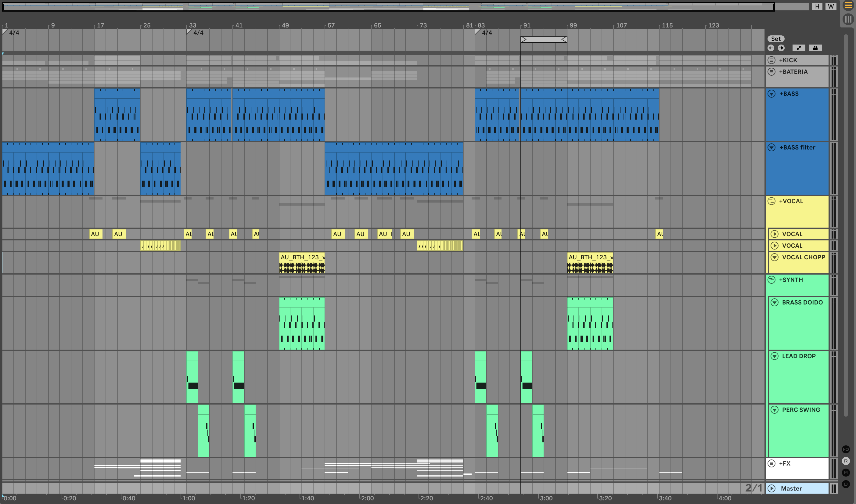Viewport: 856px width, 504px height.
Task: Click bar 123 in the beat-time ruler
Action: [713, 25]
